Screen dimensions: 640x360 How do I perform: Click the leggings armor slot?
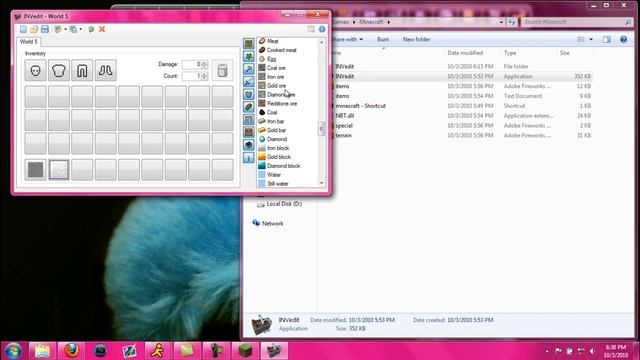pyautogui.click(x=82, y=70)
